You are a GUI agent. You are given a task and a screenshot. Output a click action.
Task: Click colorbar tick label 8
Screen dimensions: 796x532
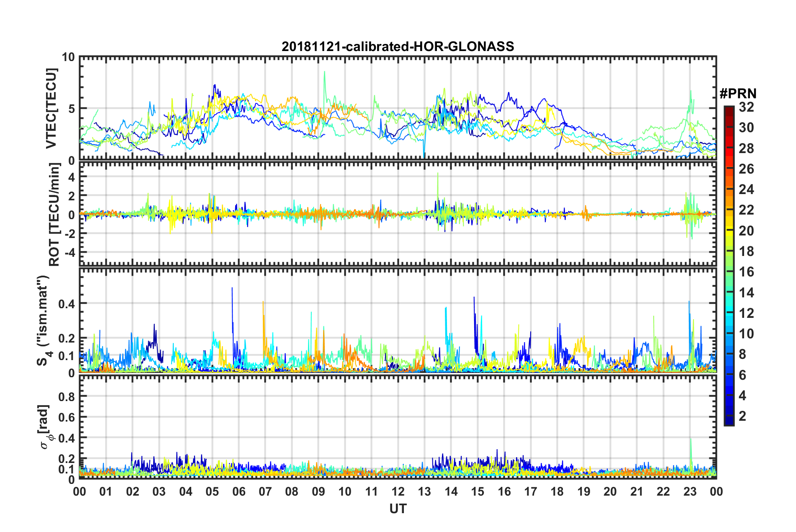click(x=742, y=354)
